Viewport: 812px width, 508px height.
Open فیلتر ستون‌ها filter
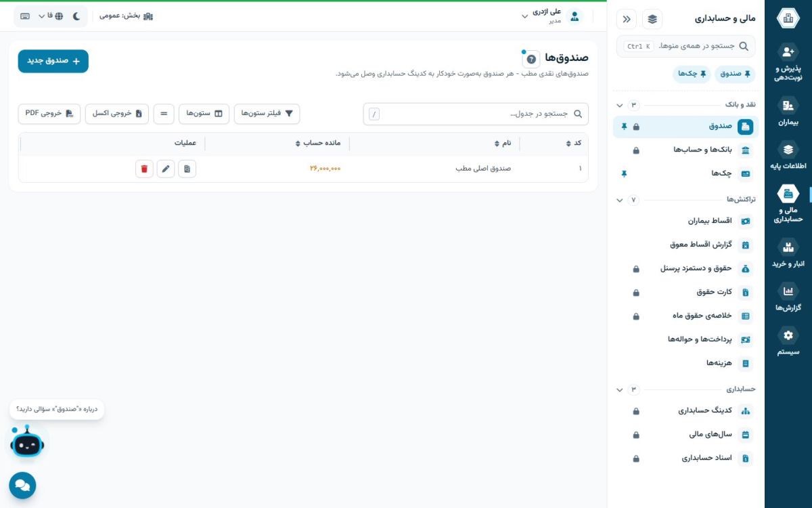tap(267, 114)
